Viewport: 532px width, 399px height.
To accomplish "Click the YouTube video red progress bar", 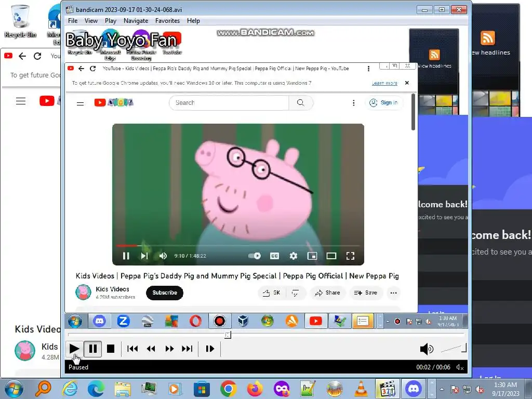I will point(126,245).
